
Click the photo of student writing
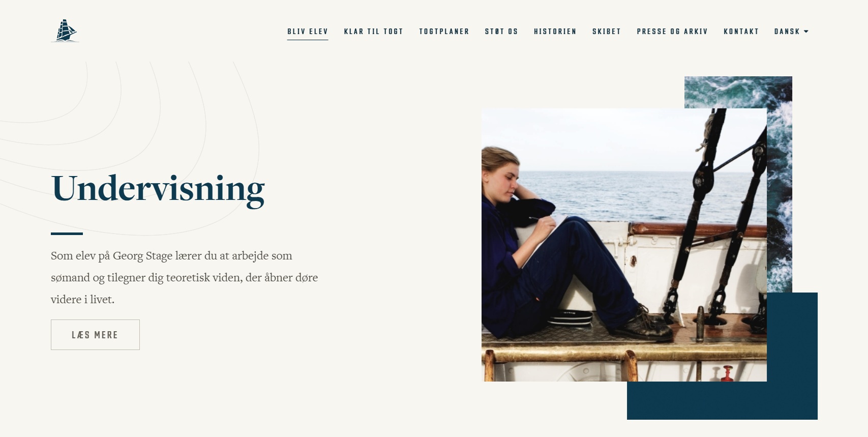[x=624, y=245]
